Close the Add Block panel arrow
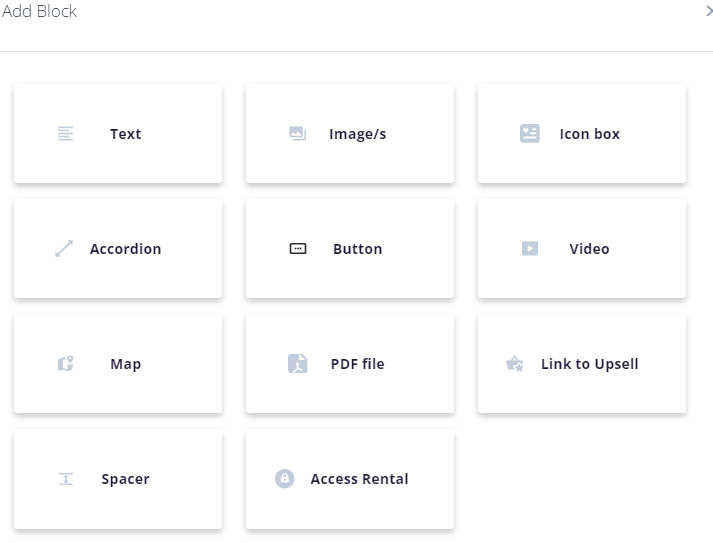Image resolution: width=713 pixels, height=543 pixels. pos(709,11)
